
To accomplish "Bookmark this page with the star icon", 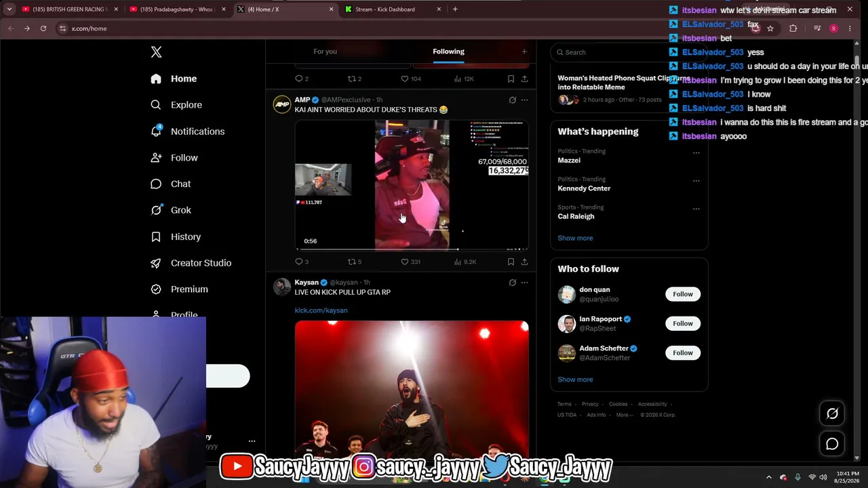I will tap(770, 28).
